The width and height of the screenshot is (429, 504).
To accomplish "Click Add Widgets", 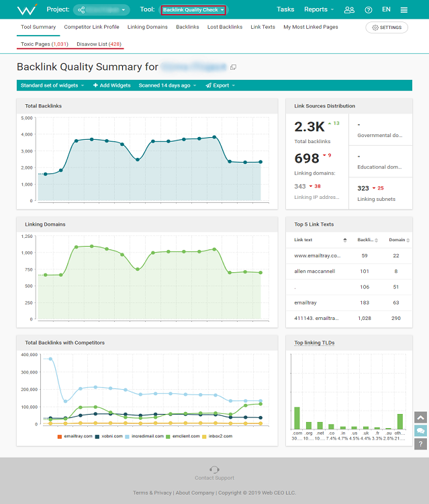I will pos(111,85).
